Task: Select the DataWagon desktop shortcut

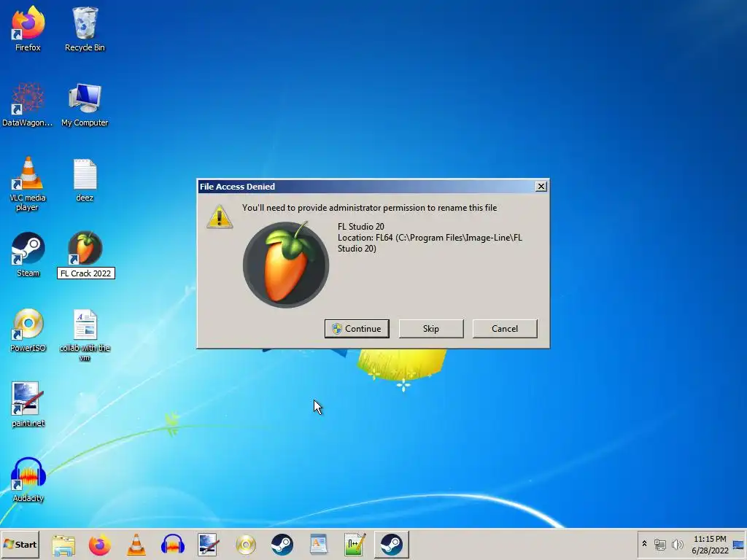Action: (28, 104)
